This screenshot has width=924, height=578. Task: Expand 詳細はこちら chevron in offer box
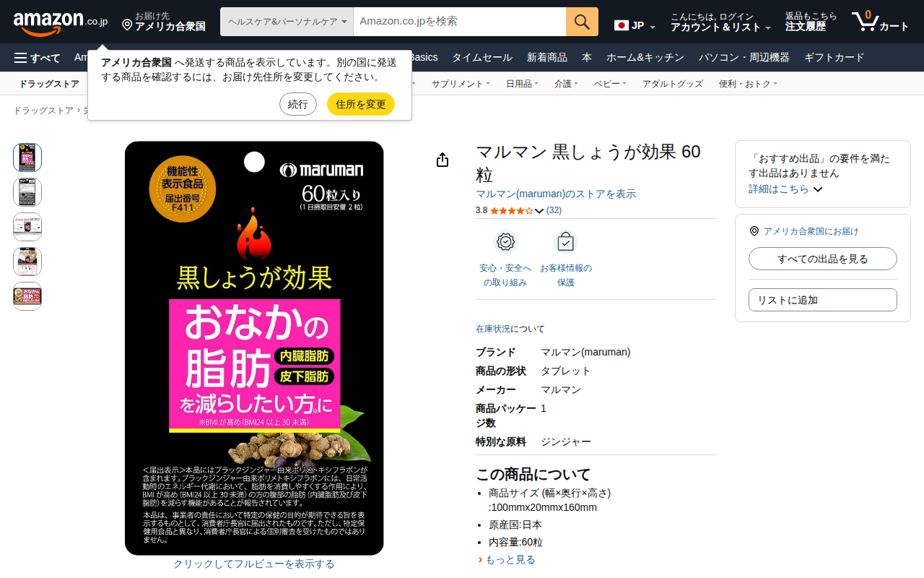point(818,189)
